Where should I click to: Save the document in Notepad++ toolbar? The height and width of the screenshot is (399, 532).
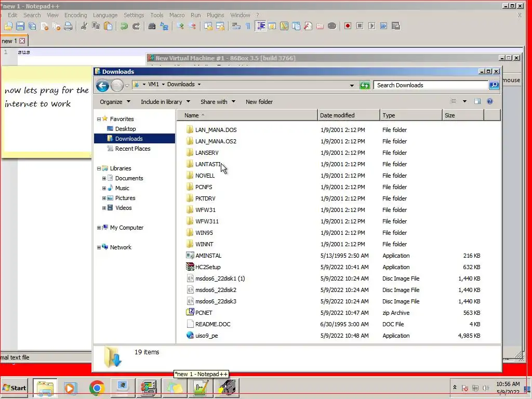[20, 26]
